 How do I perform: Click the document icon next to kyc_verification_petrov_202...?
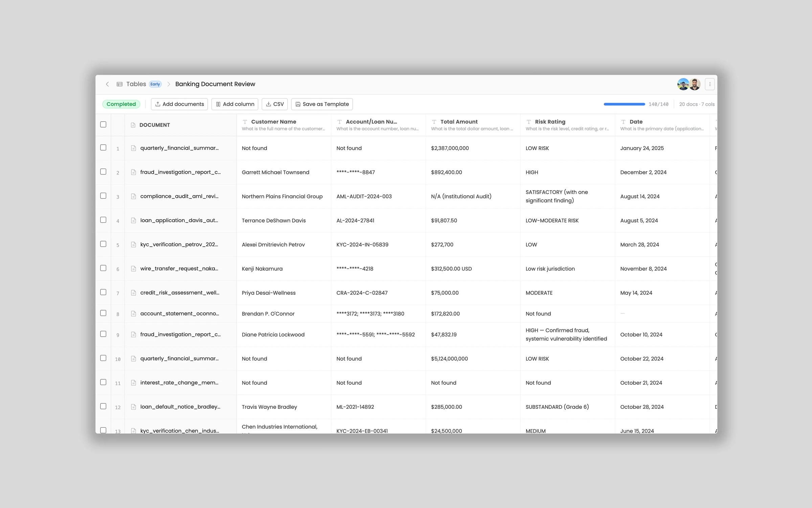(x=134, y=244)
